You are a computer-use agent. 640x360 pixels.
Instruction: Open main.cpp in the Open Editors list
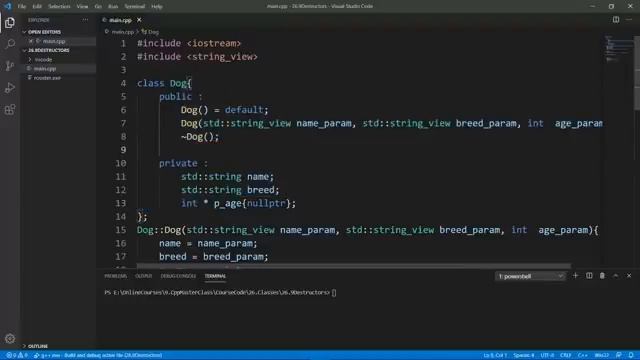coord(54,41)
